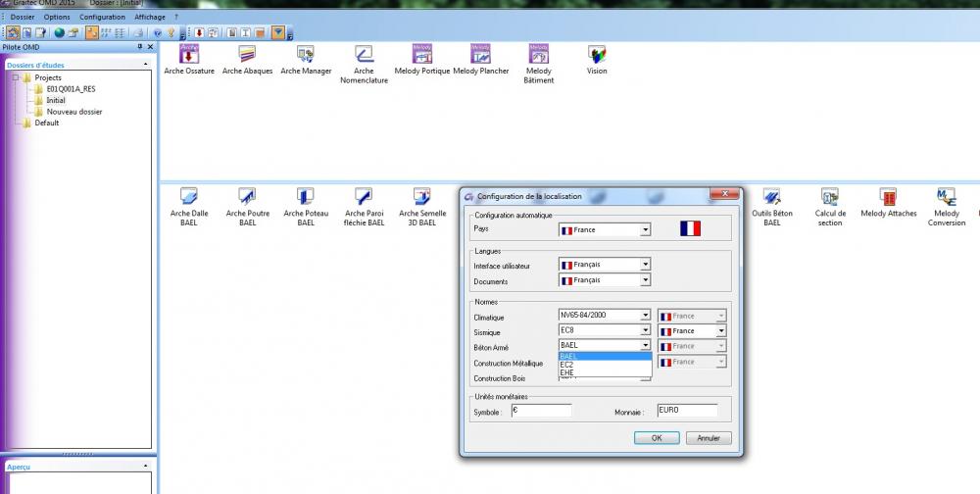Click the printer icon in the toolbar
The width and height of the screenshot is (980, 494).
click(139, 32)
